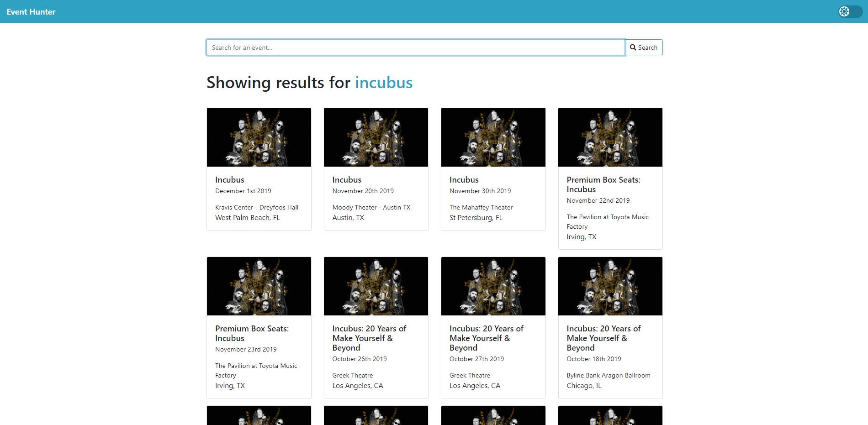Image resolution: width=868 pixels, height=425 pixels.
Task: Click the November 22nd 2019 date
Action: [598, 200]
